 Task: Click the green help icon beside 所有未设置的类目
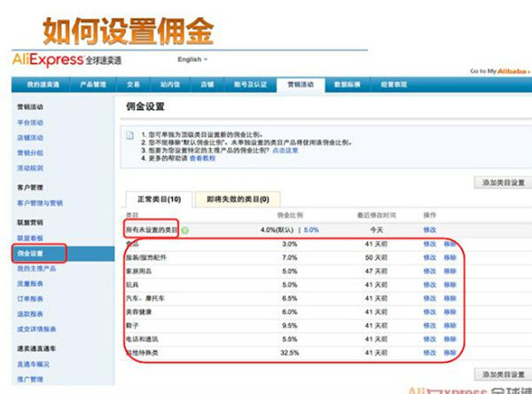tap(185, 230)
